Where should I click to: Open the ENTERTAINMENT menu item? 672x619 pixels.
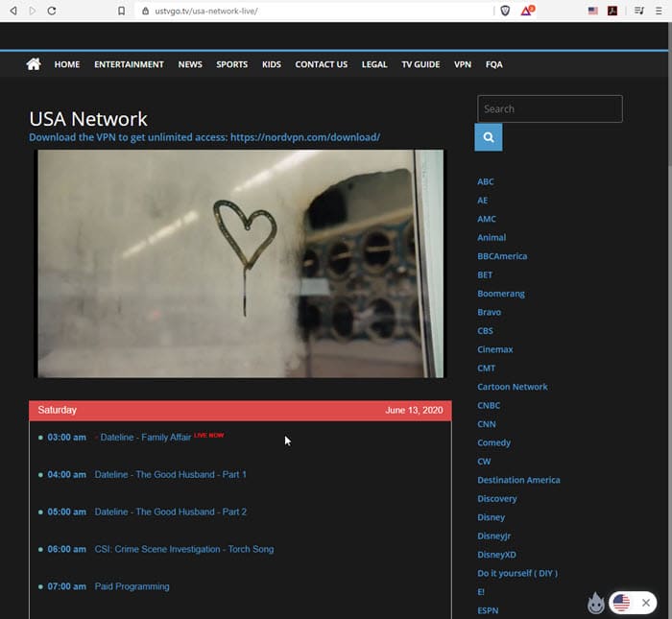(x=129, y=64)
